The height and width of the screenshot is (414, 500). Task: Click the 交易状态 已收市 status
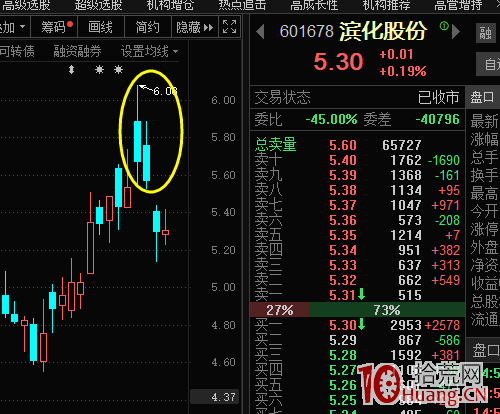357,98
